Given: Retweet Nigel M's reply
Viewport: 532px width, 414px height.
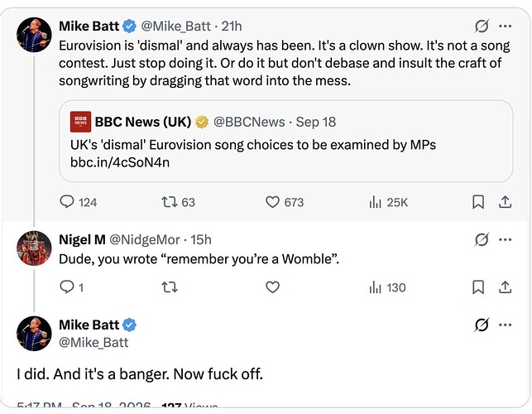Looking at the screenshot, I should coord(170,287).
